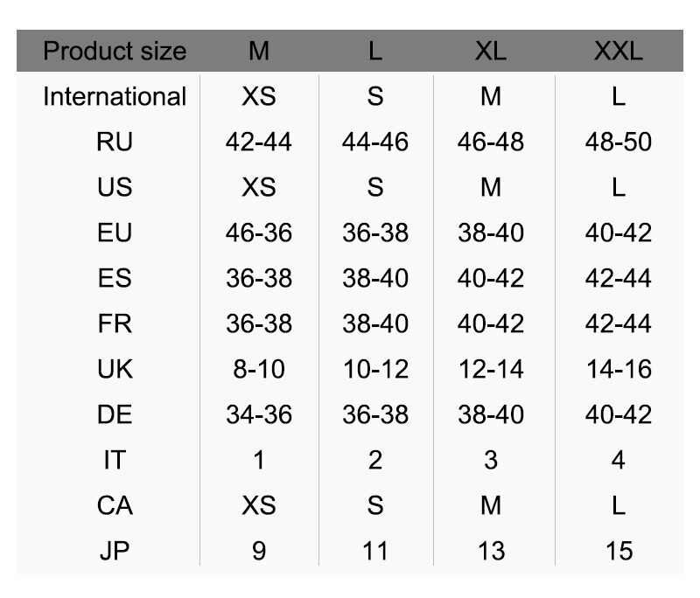Select the "International" row label
Viewport: 700px width, 598px height.
tap(115, 96)
